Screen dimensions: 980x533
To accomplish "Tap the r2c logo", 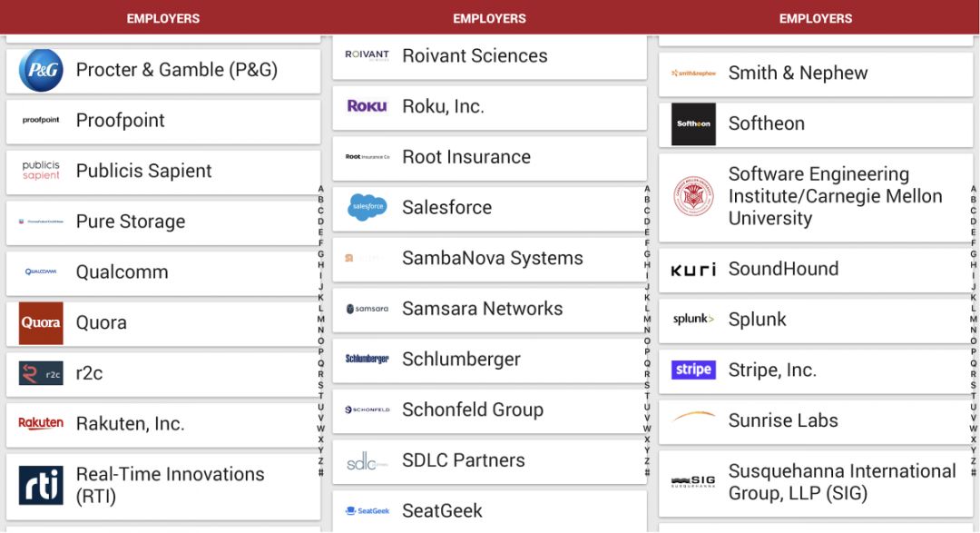I will point(41,373).
